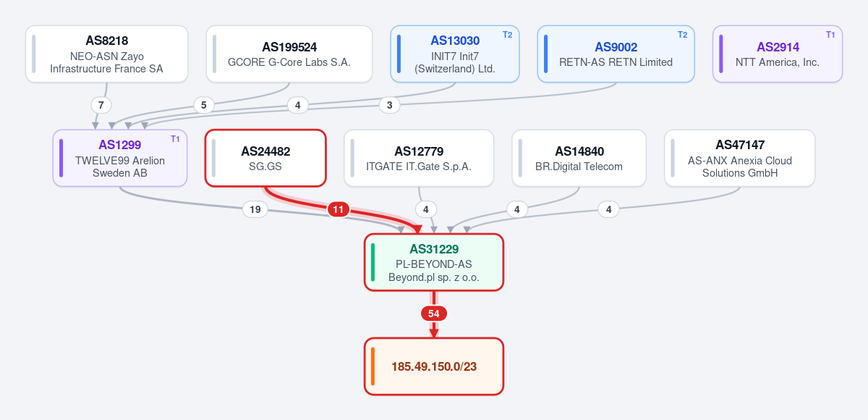868x420 pixels.
Task: Click the AS47147 Anexia Cloud node
Action: 740,158
